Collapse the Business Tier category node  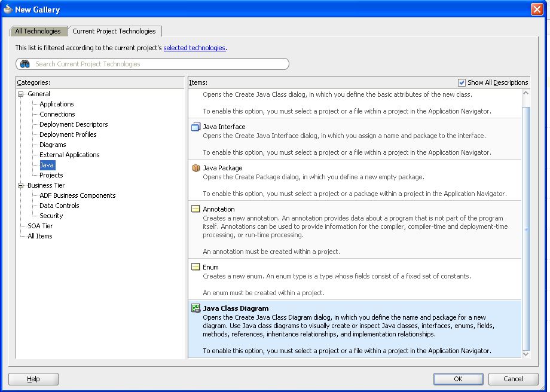(x=21, y=185)
